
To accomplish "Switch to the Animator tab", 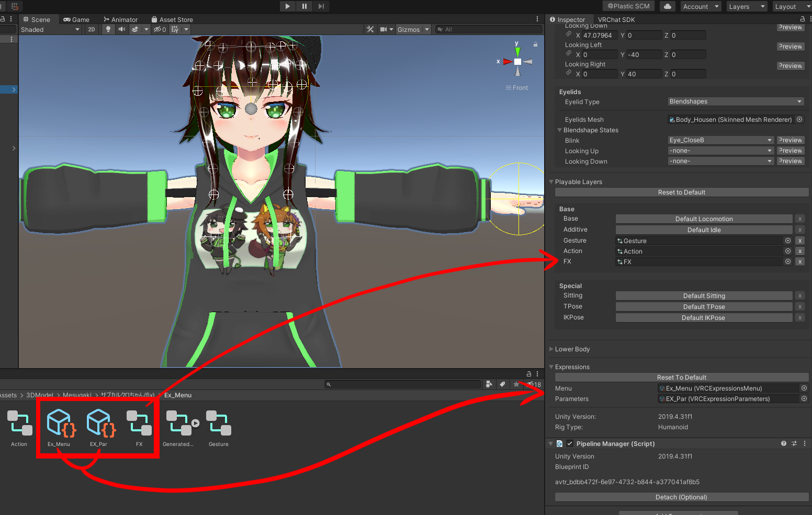I will (x=121, y=19).
